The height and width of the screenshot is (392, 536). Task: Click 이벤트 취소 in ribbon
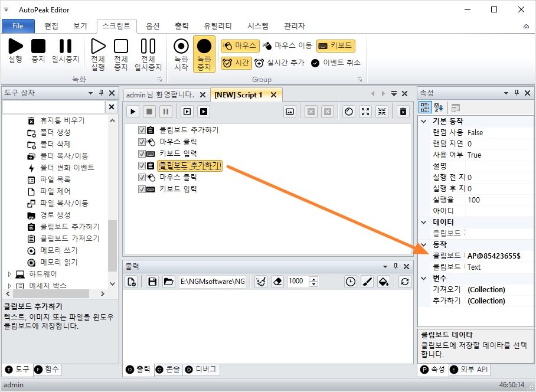pos(336,63)
